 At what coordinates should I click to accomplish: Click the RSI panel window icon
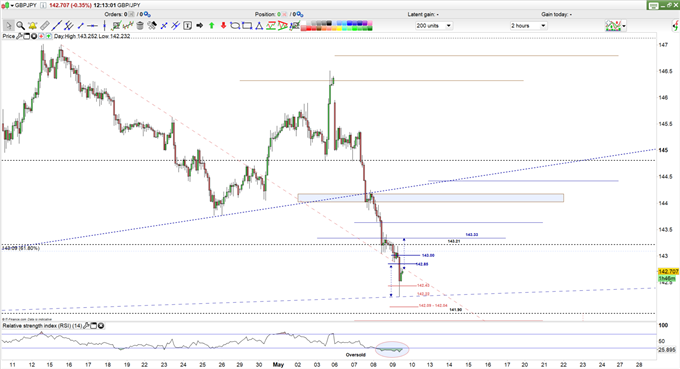(93, 326)
